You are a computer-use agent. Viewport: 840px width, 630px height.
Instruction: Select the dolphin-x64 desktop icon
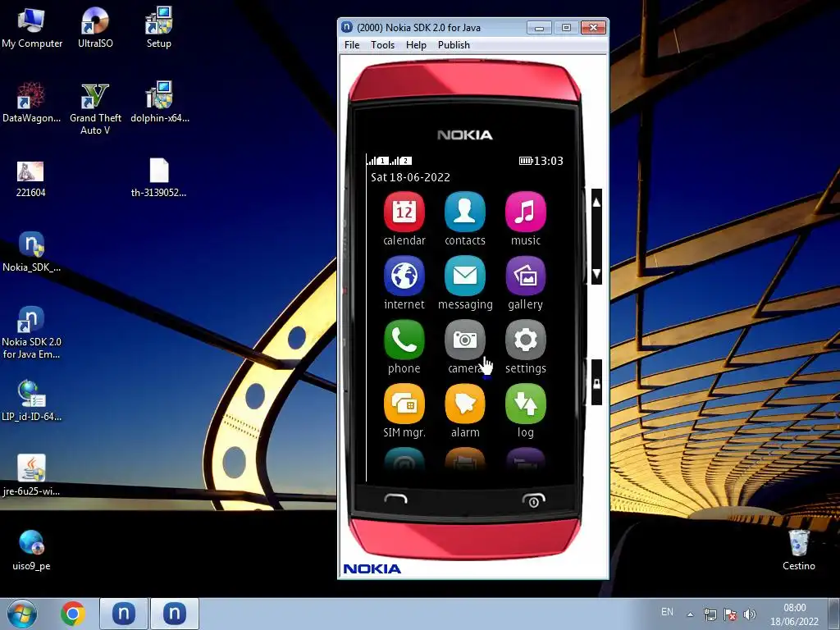click(160, 103)
